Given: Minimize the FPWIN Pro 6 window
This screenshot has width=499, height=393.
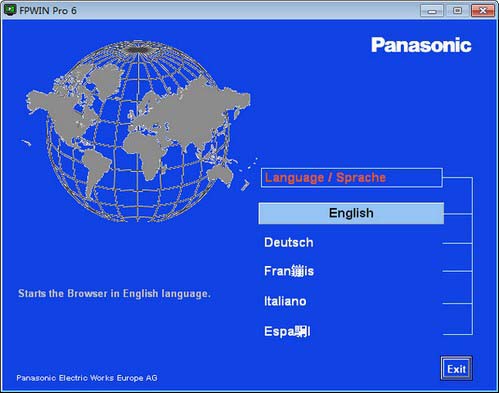Looking at the screenshot, I should [x=432, y=11].
